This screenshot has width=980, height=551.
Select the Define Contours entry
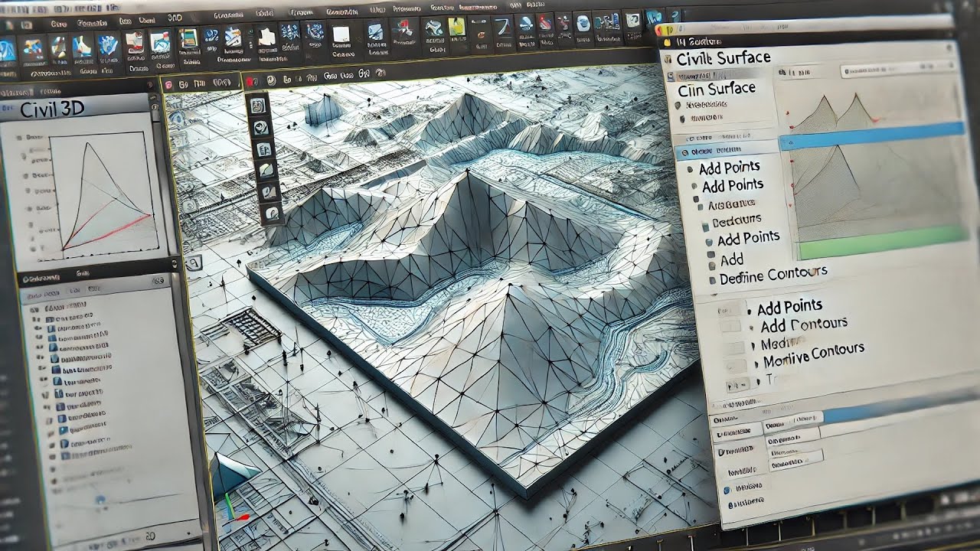tap(773, 275)
